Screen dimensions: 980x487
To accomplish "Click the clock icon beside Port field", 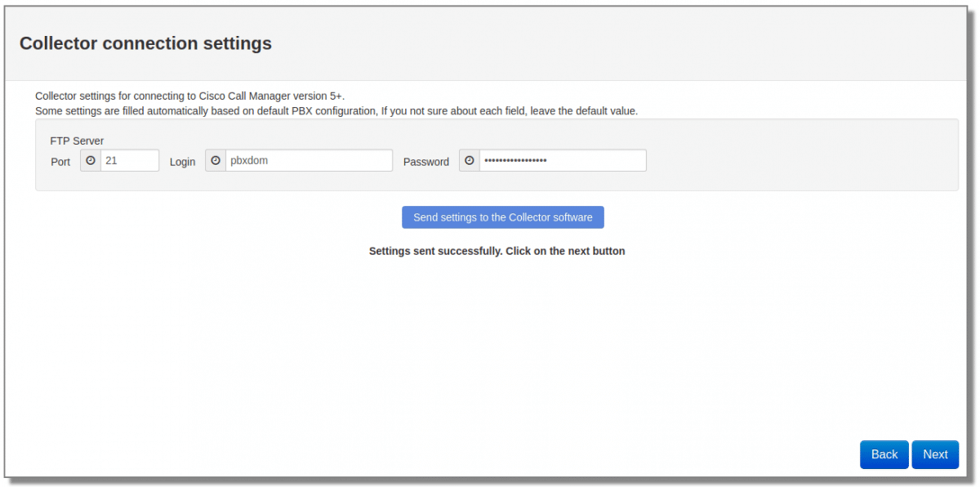I will point(91,161).
